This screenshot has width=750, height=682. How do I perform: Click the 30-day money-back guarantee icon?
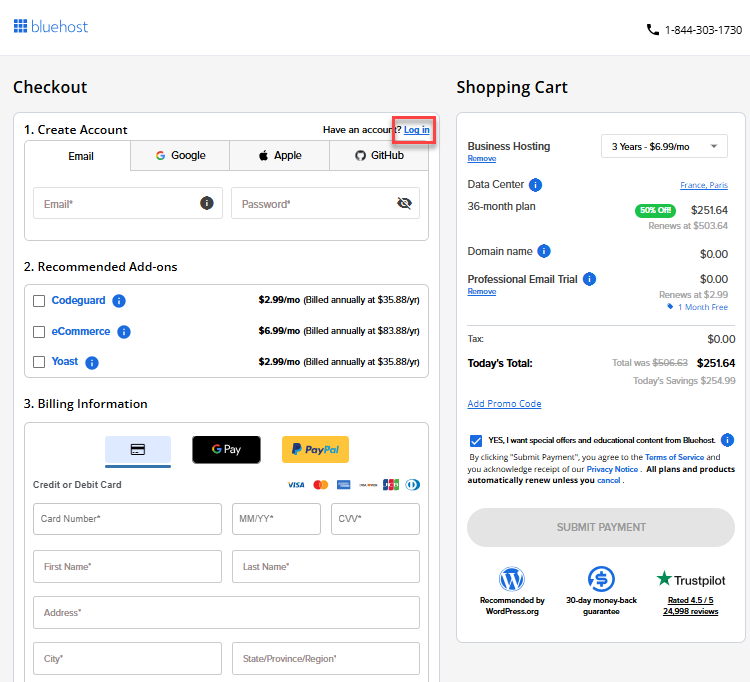click(601, 579)
